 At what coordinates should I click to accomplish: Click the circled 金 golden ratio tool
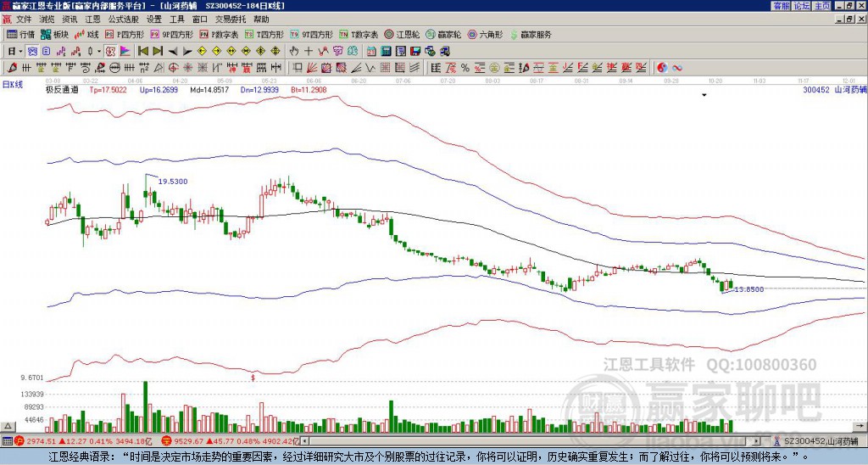point(494,68)
